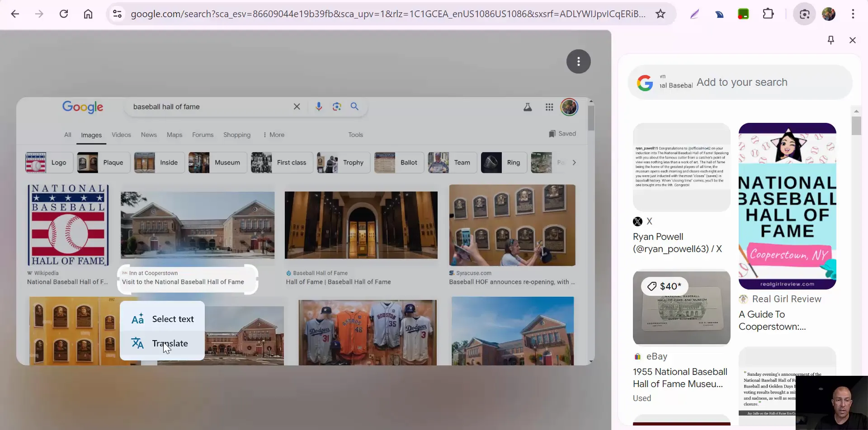Expand the More search types menu

(x=274, y=135)
